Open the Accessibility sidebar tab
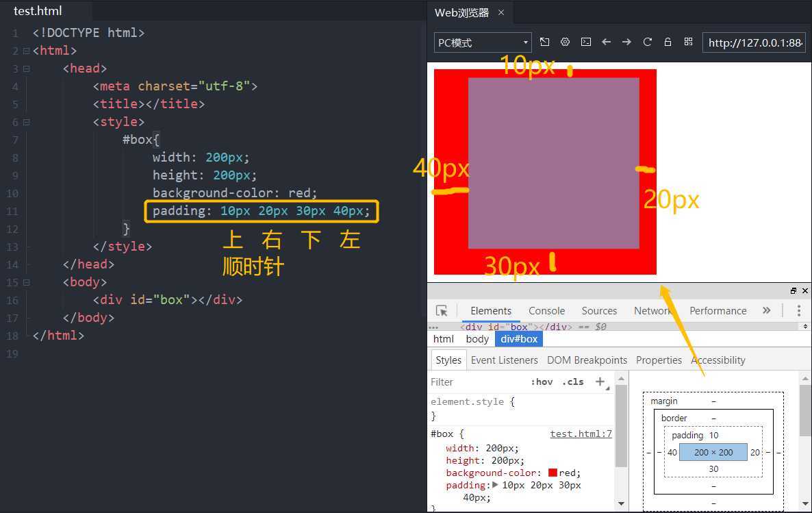Viewport: 812px width, 513px height. point(718,360)
